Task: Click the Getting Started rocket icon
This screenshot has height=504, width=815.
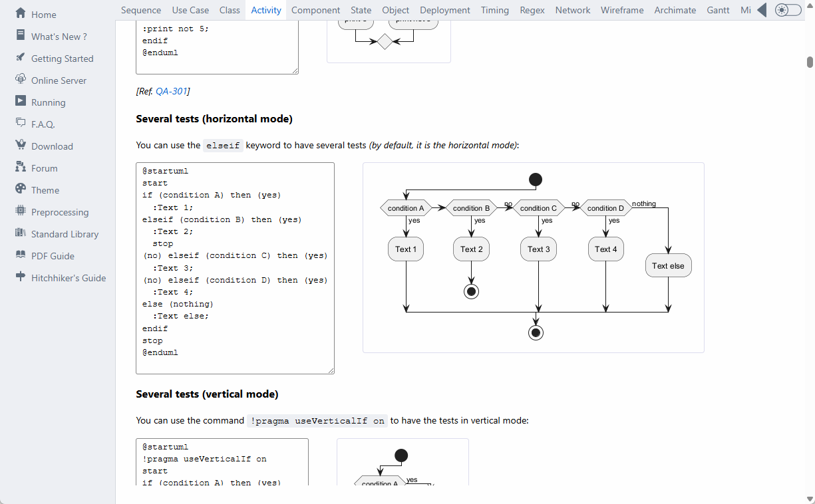Action: coord(20,57)
